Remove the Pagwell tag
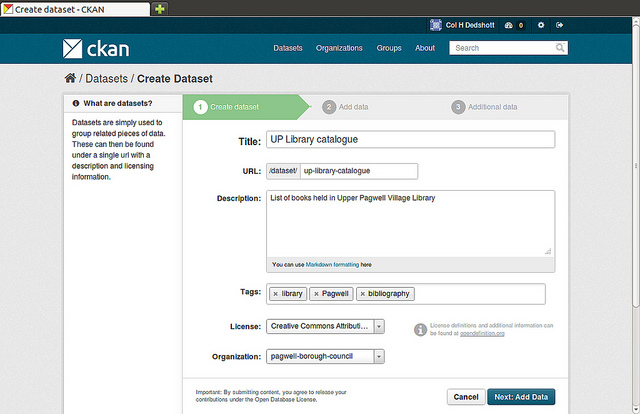The height and width of the screenshot is (414, 640). 316,294
